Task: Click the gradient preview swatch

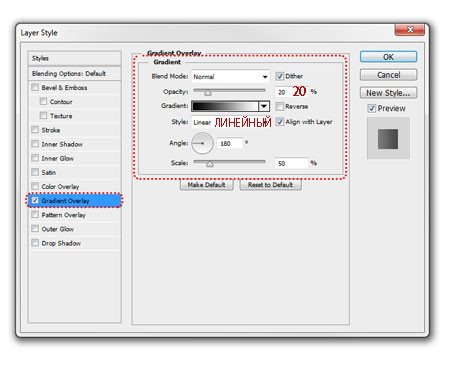Action: pyautogui.click(x=225, y=106)
